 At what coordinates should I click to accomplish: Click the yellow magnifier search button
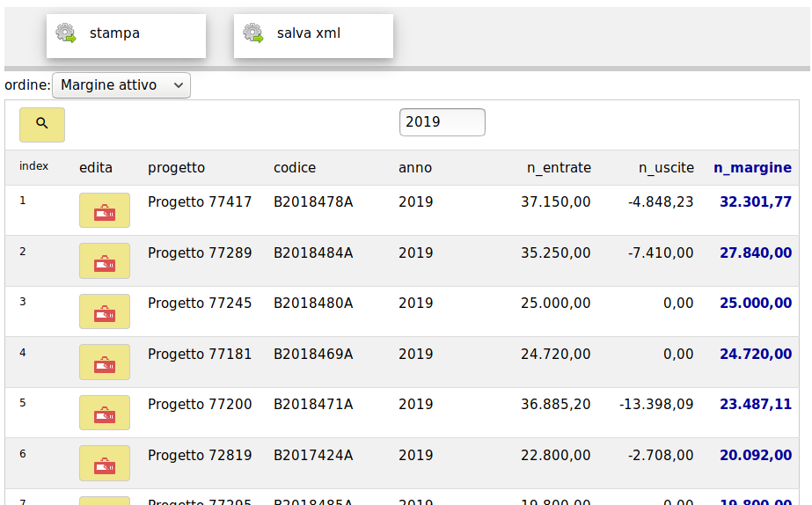(x=42, y=124)
